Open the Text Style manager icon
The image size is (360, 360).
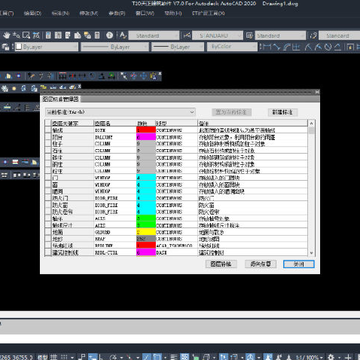[123, 35]
